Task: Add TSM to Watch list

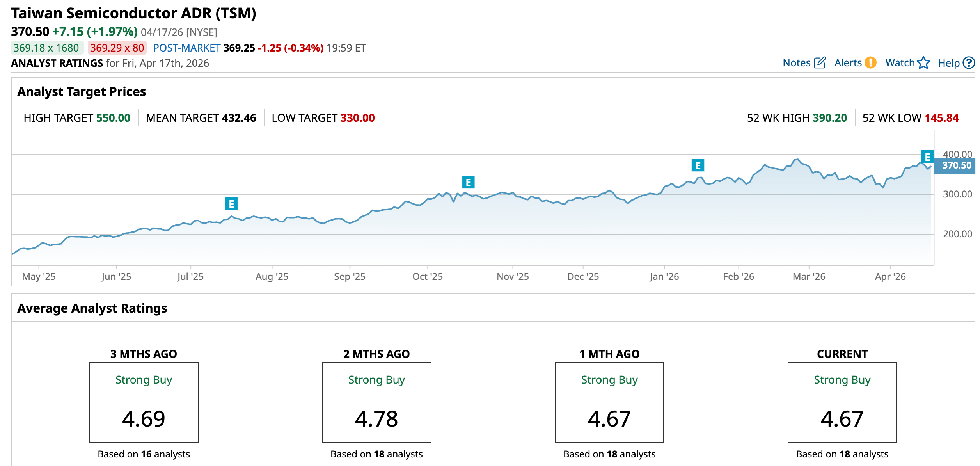Action: pos(900,63)
